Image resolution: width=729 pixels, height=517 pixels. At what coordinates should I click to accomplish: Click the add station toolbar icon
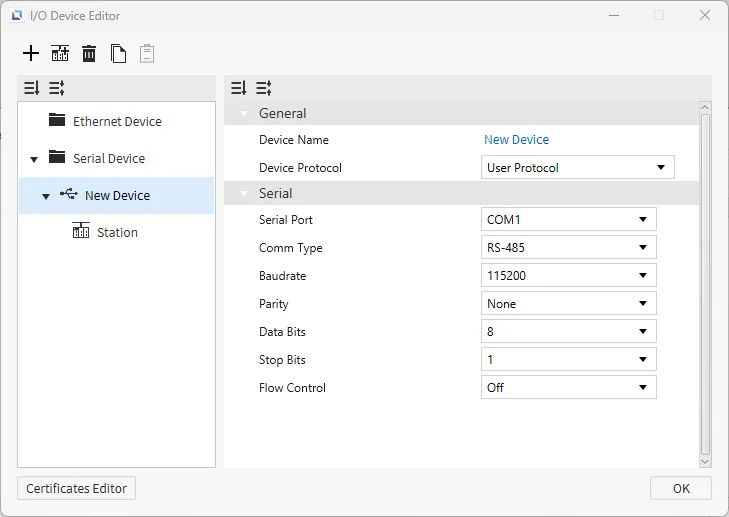(60, 54)
